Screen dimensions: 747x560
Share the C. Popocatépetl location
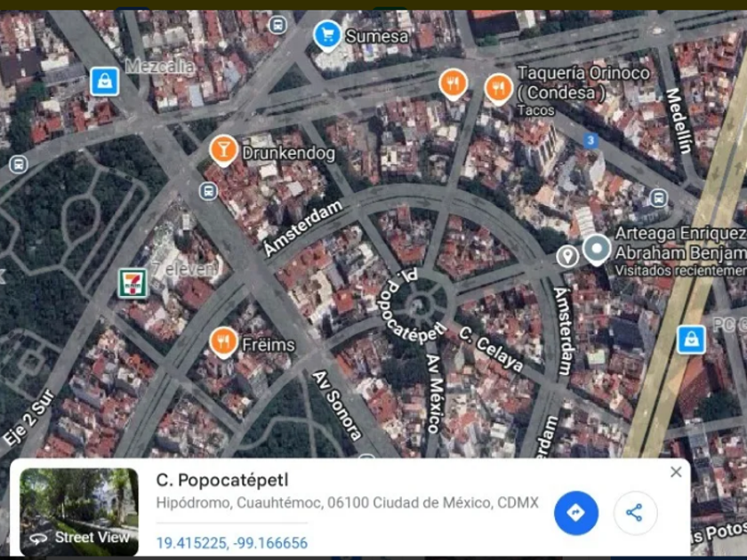point(635,513)
